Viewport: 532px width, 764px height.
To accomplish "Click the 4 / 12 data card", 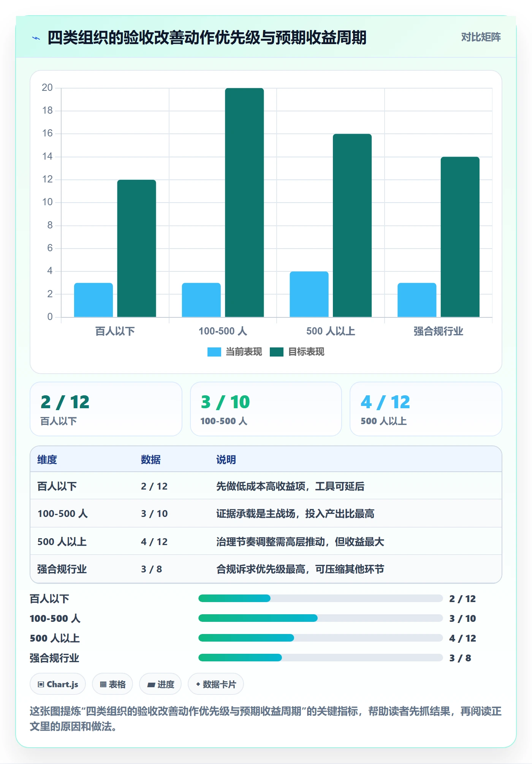I will (426, 409).
